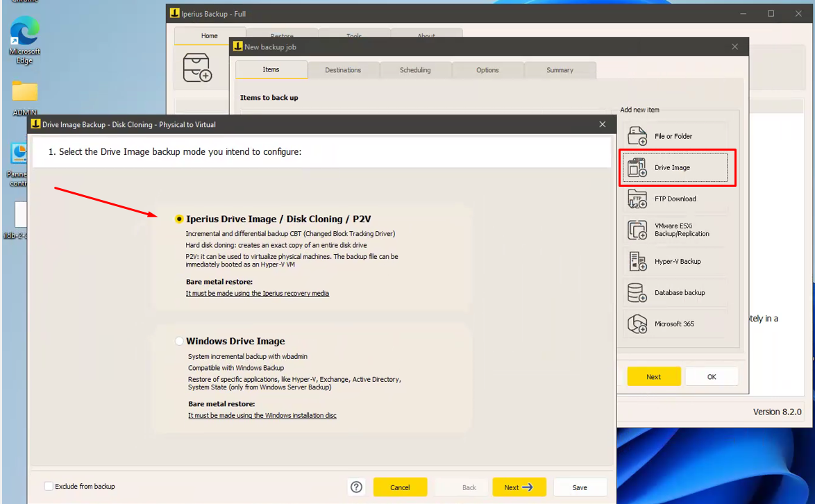This screenshot has height=504, width=815.
Task: Open Microsoft Edge desktop shortcut
Action: [24, 40]
